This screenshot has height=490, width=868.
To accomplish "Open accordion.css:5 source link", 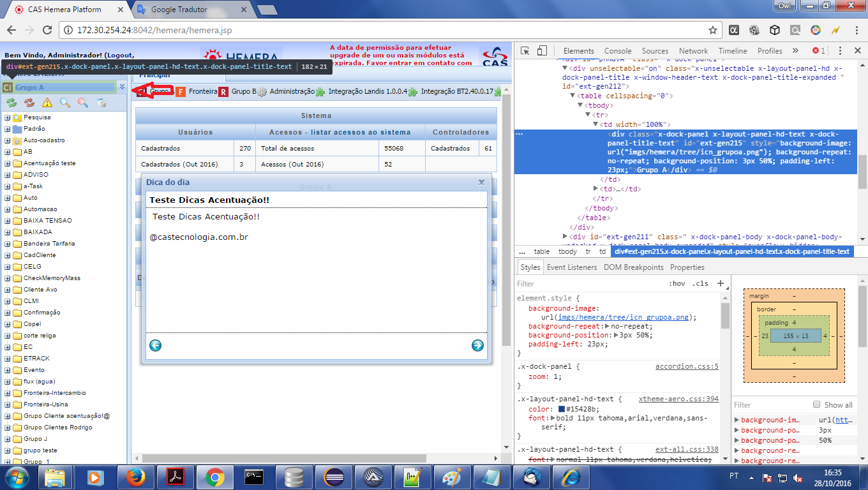I will pos(687,367).
